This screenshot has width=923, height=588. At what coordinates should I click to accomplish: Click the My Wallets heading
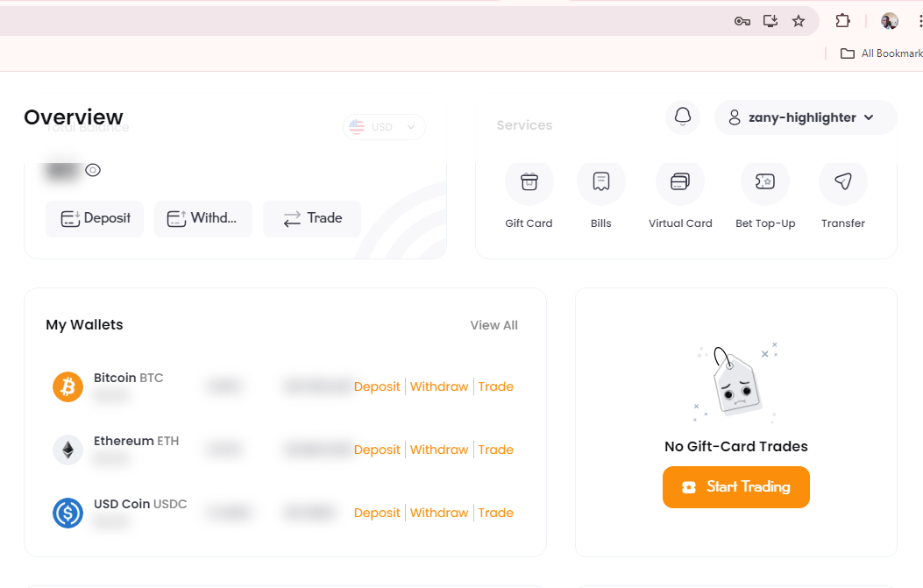(84, 325)
